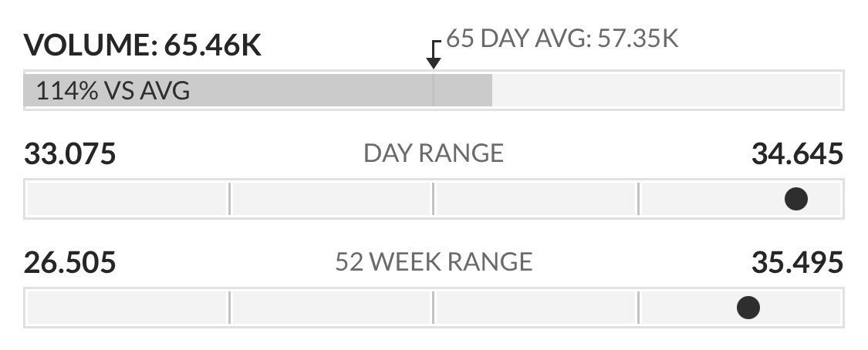Click the 52 week low value 26.505
This screenshot has height=350, width=868.
[x=69, y=262]
